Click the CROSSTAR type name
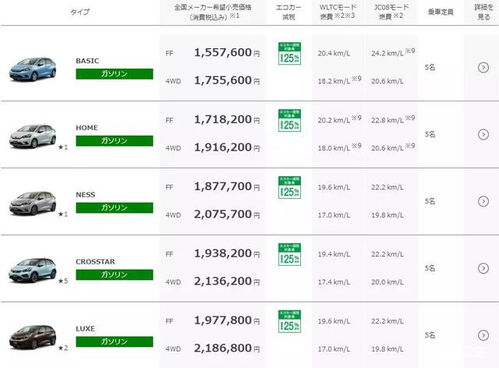 [95, 262]
